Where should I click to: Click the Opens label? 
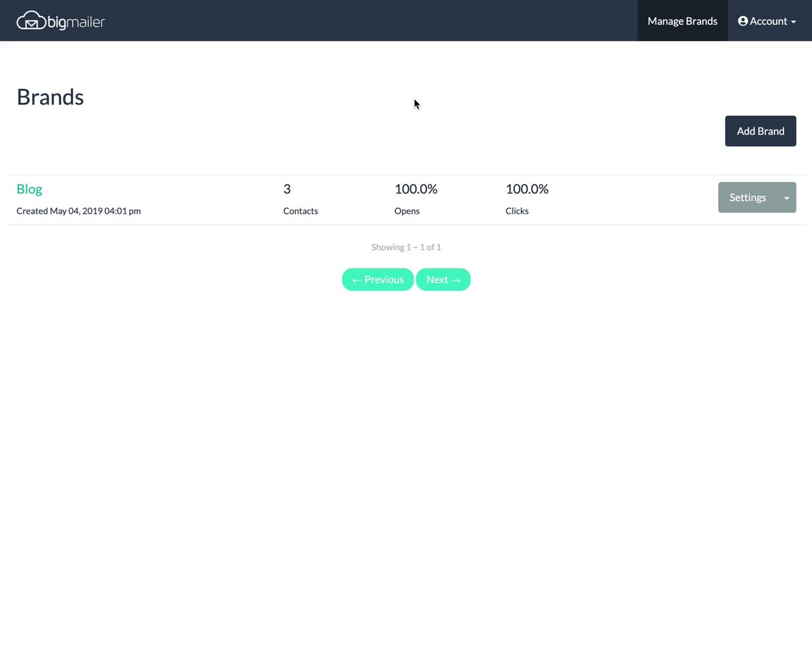coord(407,211)
